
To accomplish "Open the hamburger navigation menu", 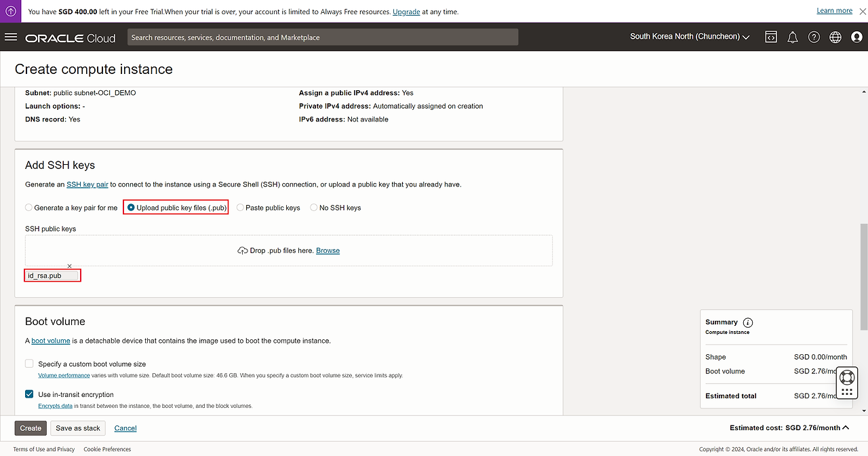I will point(10,37).
